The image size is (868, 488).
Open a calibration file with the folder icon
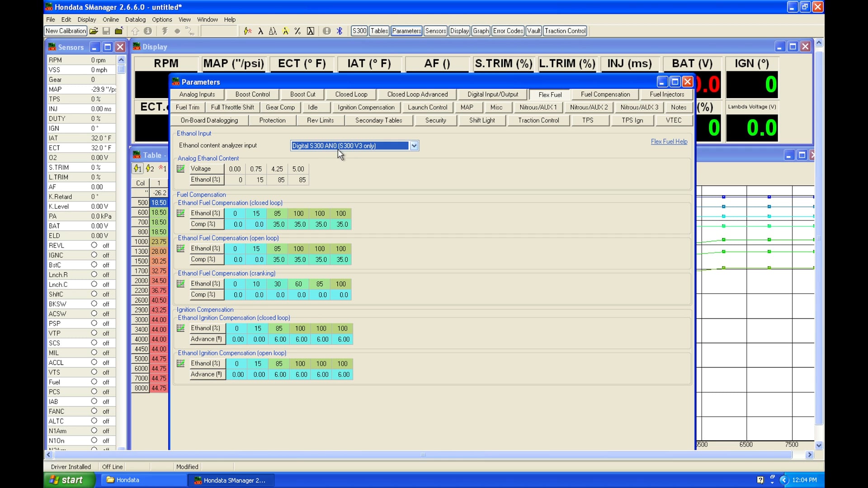(94, 31)
